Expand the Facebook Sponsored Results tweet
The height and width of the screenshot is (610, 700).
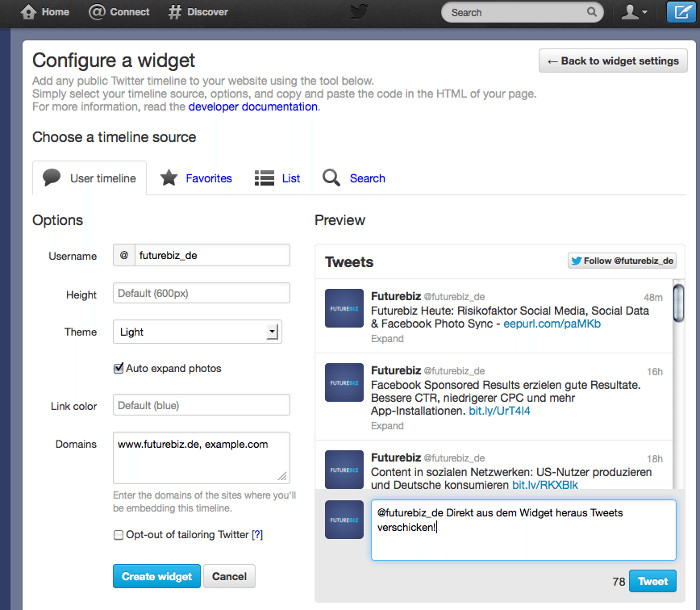coord(387,425)
